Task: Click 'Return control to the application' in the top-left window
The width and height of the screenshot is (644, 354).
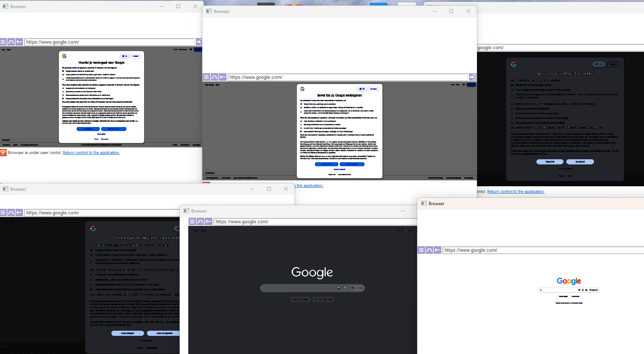Action: coord(91,153)
